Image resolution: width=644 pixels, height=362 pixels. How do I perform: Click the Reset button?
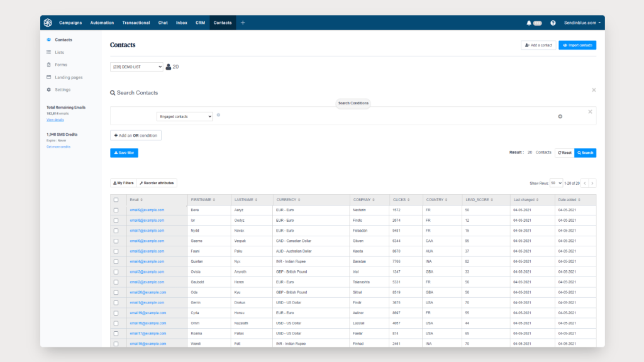565,153
